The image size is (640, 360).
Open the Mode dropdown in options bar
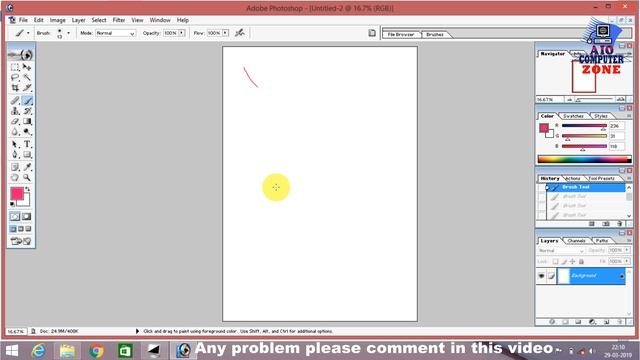click(115, 33)
